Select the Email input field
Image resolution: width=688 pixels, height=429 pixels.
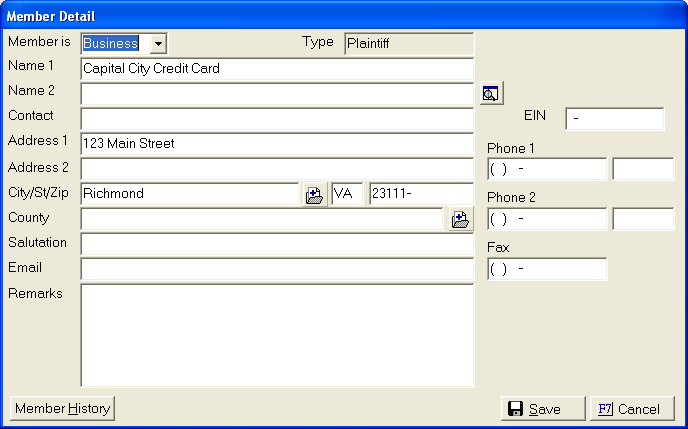[x=276, y=269]
